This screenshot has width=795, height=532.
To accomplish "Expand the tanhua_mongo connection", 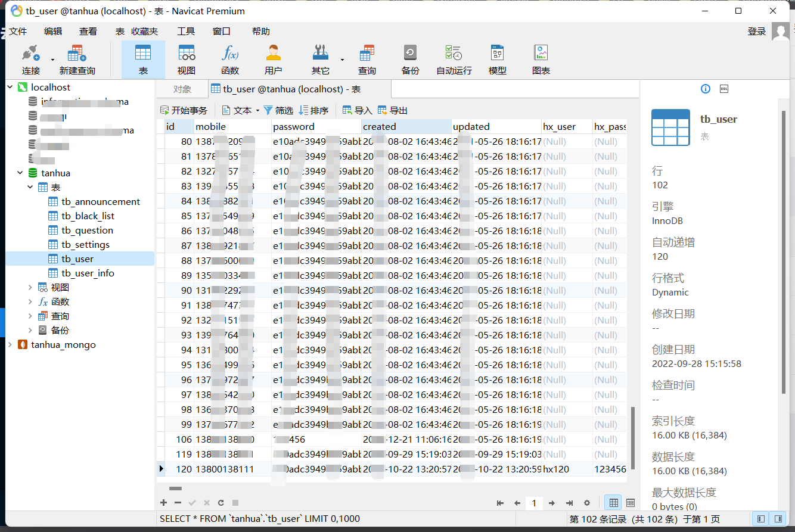I will (x=10, y=344).
